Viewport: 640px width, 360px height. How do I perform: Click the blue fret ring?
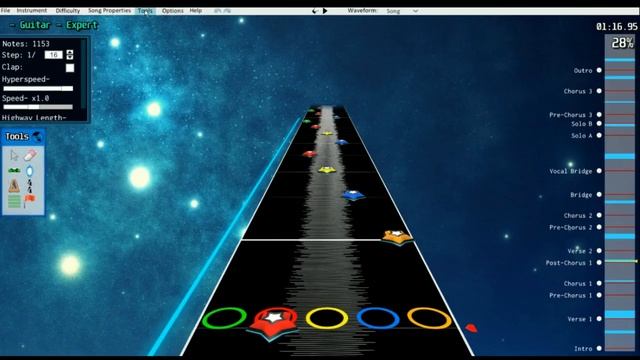coord(378,318)
